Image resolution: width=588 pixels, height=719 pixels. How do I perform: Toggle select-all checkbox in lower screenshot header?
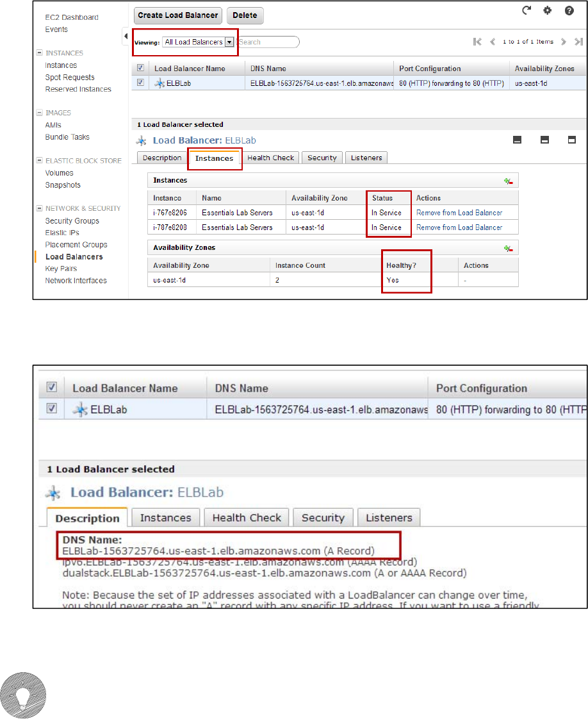click(52, 387)
